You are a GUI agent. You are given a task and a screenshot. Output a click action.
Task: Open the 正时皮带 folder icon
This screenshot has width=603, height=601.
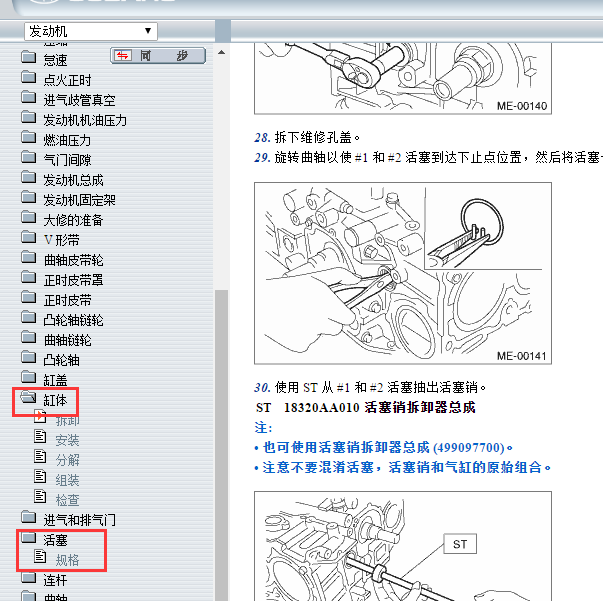click(x=28, y=297)
